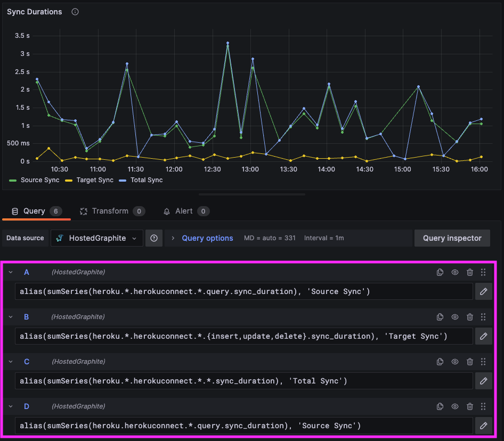Screen dimensions: 504x441
Task: Duplicate query C with copy icon
Action: 440,362
